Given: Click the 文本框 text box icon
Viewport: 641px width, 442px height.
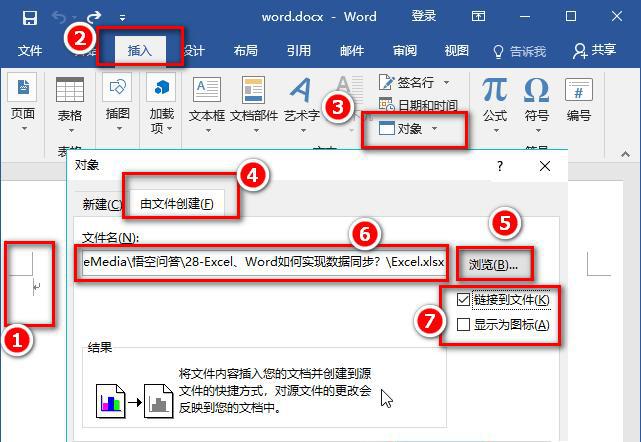Looking at the screenshot, I should pos(207,89).
